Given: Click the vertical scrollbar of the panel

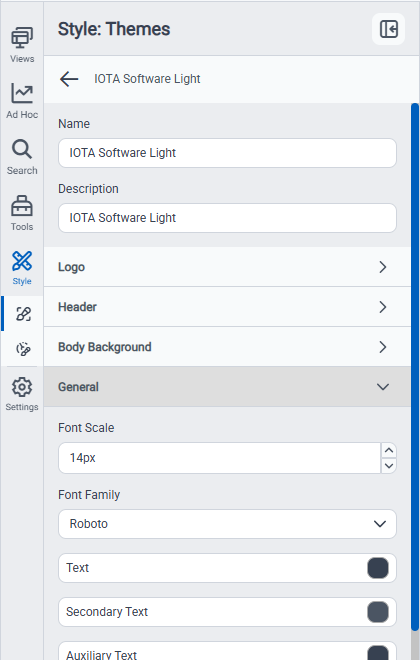Looking at the screenshot, I should click(x=415, y=366).
